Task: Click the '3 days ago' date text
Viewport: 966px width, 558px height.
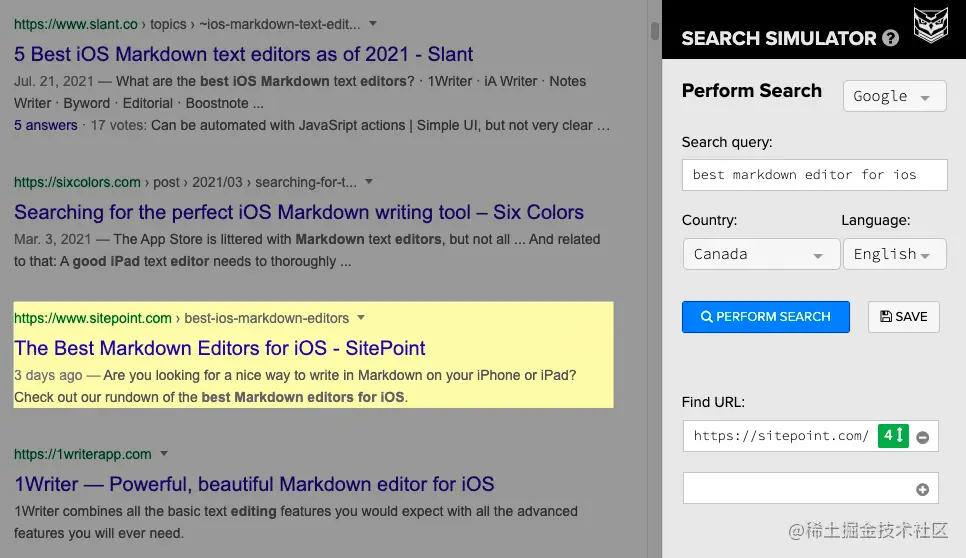Action: point(48,375)
